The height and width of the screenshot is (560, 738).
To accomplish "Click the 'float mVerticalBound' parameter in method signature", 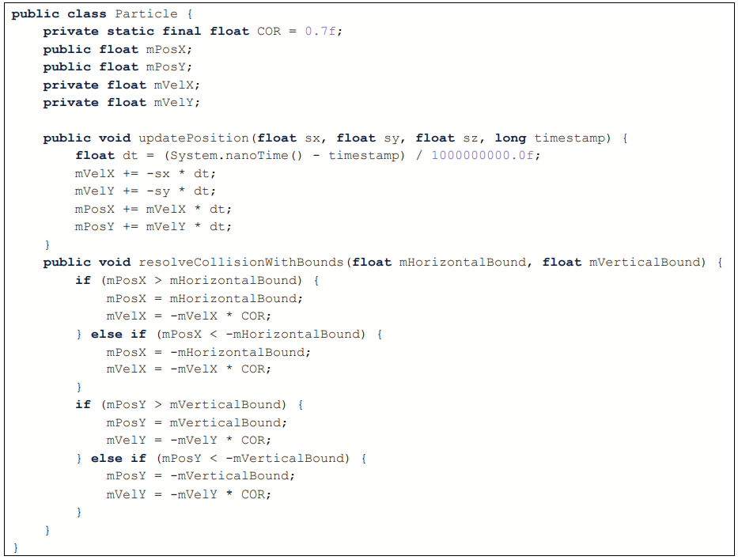I will pyautogui.click(x=623, y=262).
